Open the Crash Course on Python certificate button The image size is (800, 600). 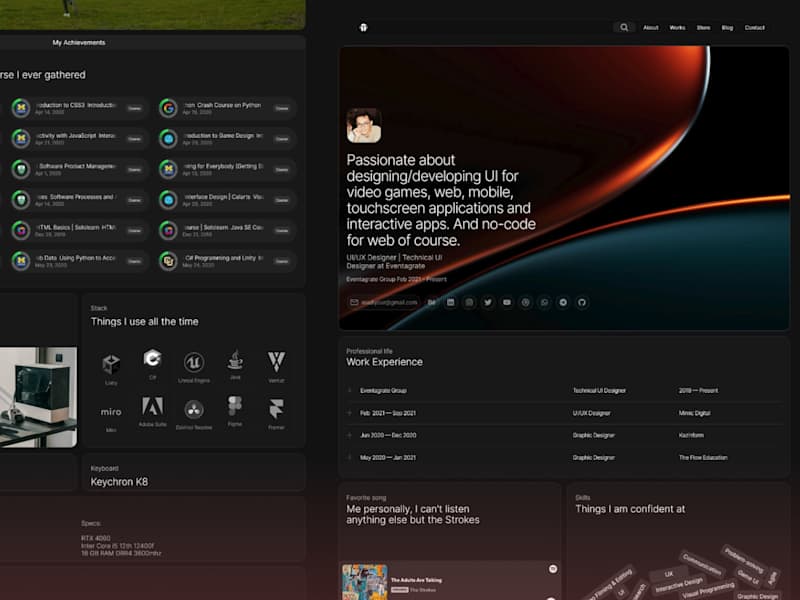tap(282, 108)
